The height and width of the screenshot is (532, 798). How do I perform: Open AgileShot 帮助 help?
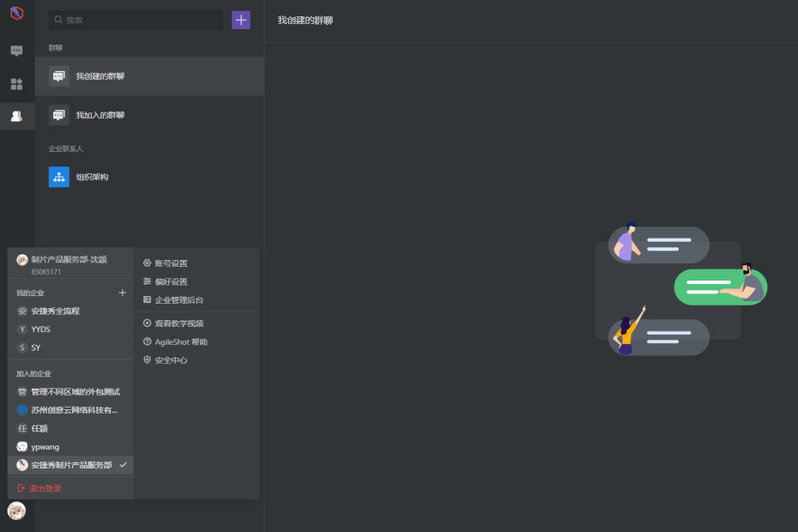pyautogui.click(x=180, y=342)
